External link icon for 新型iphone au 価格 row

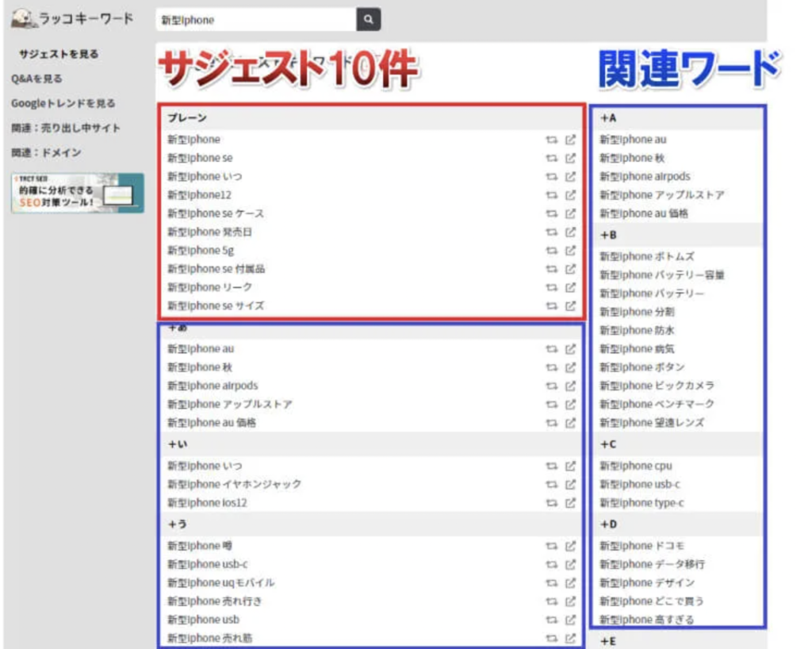pos(570,423)
